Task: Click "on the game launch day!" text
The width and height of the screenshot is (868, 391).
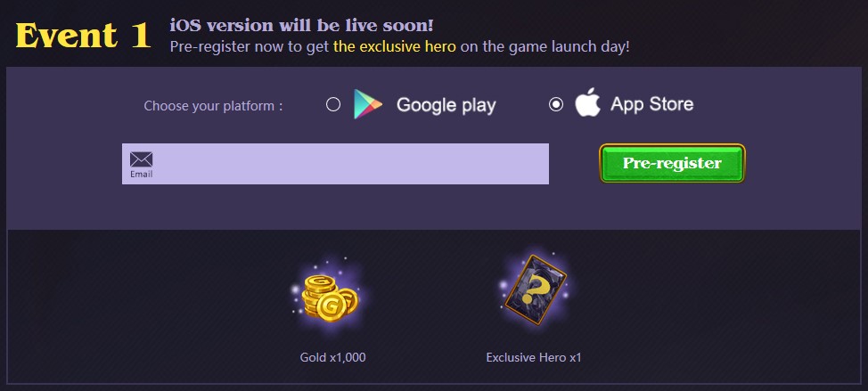Action: point(545,46)
